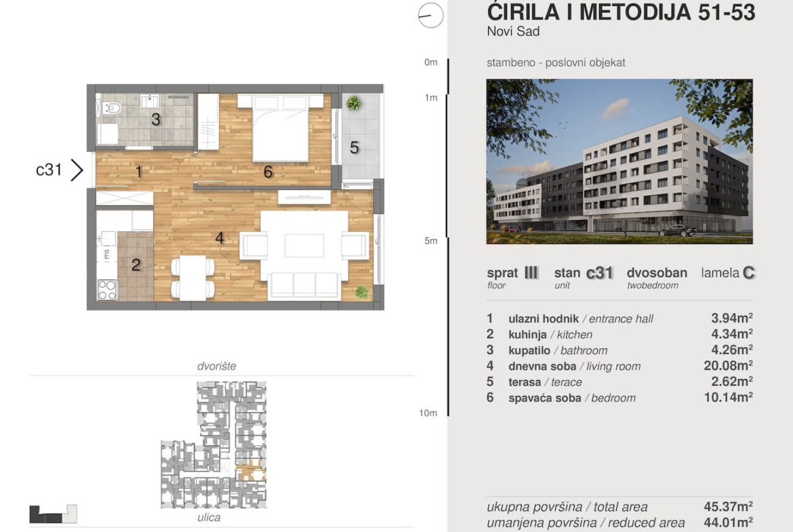
Task: Click the 'dnevna soba / living room' legend entry
Action: tap(573, 366)
